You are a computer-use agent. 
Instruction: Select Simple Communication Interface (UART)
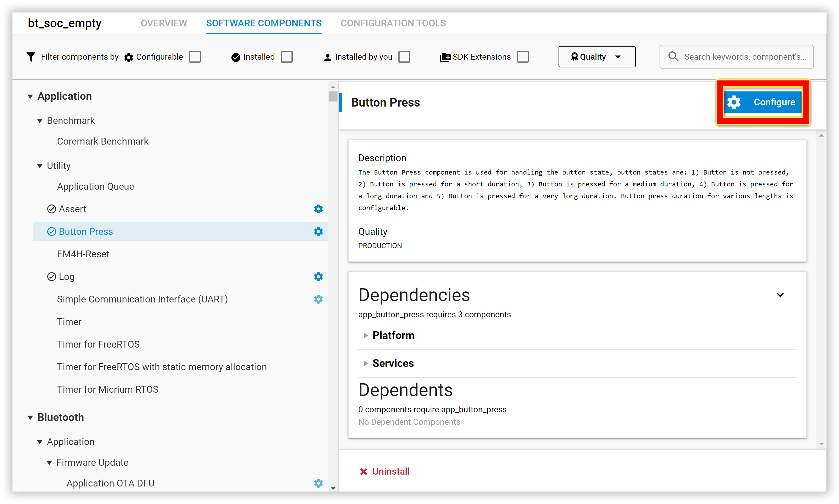[142, 299]
